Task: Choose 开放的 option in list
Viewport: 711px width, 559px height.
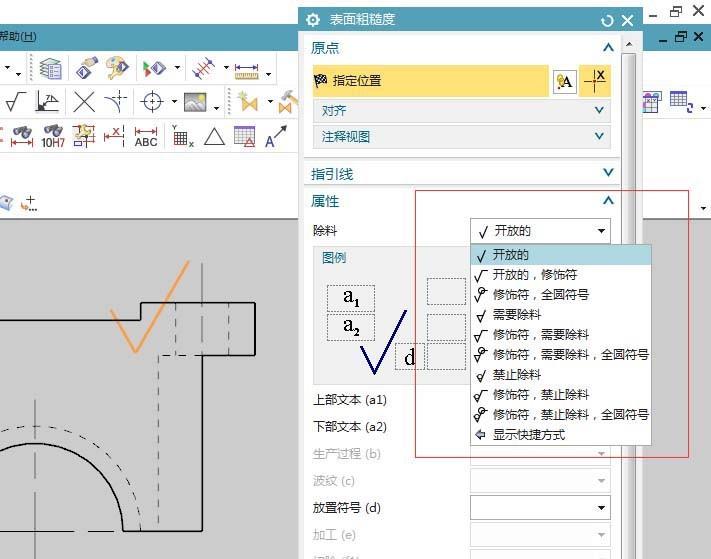Action: pos(561,255)
